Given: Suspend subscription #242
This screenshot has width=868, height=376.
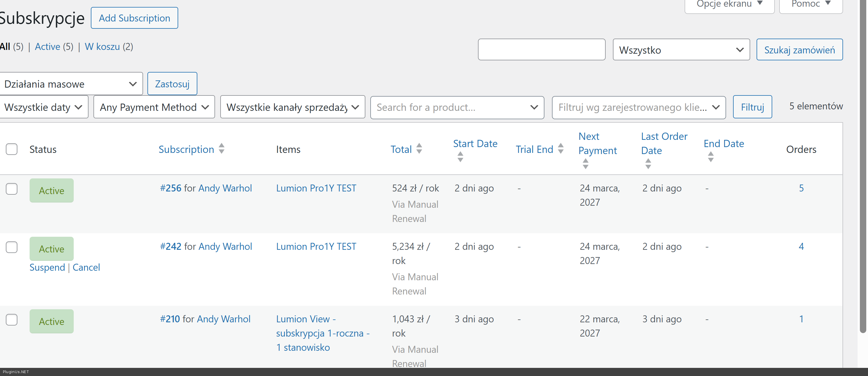Looking at the screenshot, I should (x=47, y=267).
